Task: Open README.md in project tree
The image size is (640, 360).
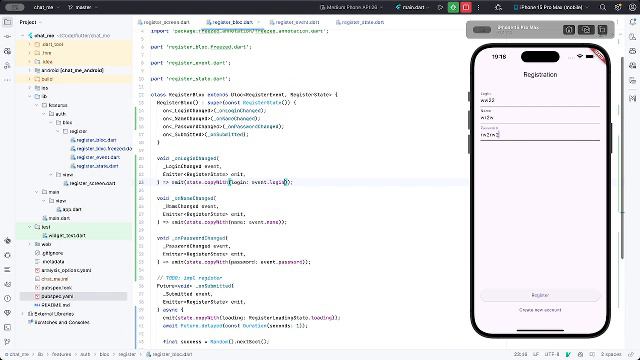Action: pyautogui.click(x=53, y=305)
